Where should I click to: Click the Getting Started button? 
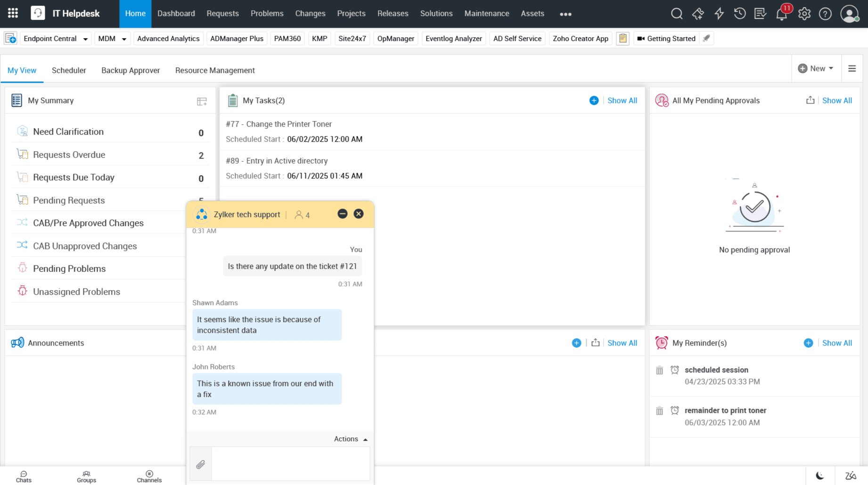[x=666, y=39]
